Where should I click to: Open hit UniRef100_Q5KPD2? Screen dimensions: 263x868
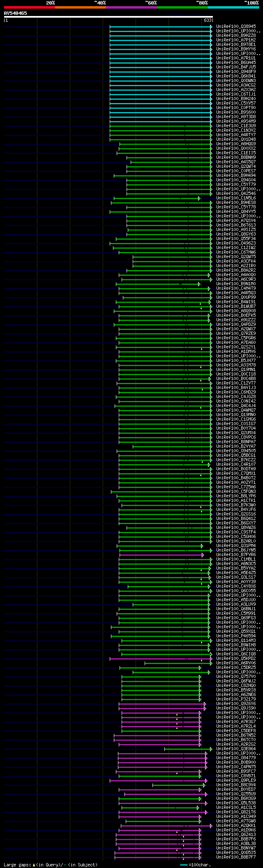coord(236,659)
